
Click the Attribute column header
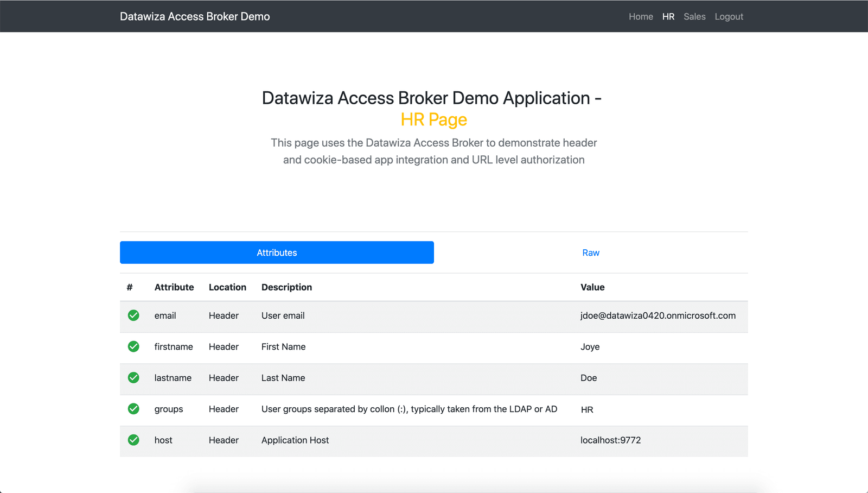tap(174, 287)
